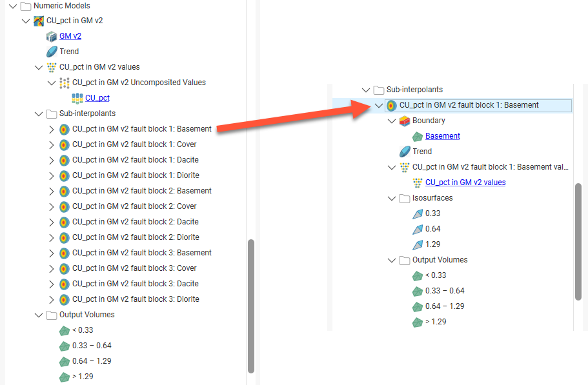Select fault block 2: Dacite tree item
Image resolution: width=588 pixels, height=385 pixels.
click(136, 222)
